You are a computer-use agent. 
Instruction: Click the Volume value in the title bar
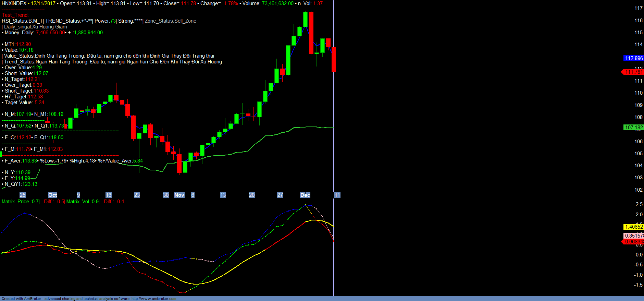(277, 3)
